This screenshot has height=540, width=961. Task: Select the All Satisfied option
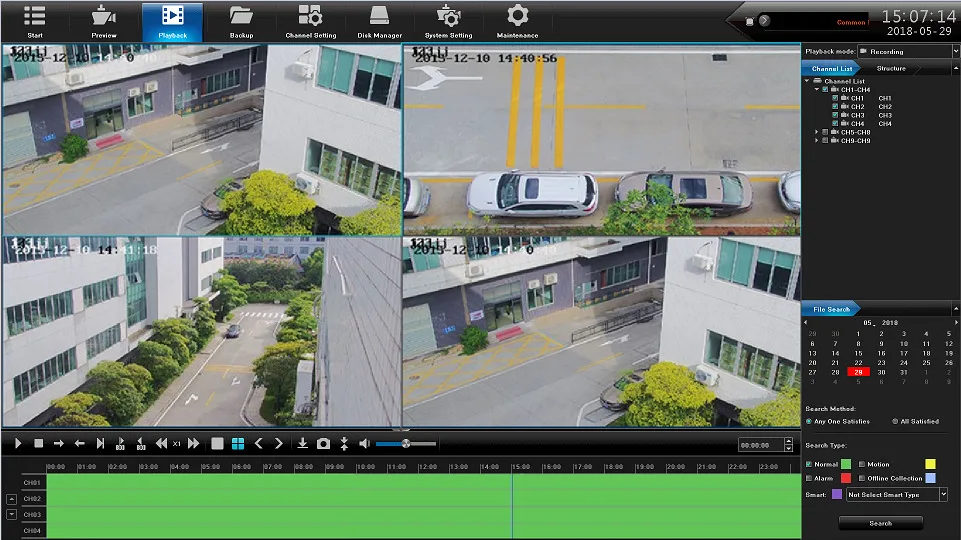click(x=916, y=421)
